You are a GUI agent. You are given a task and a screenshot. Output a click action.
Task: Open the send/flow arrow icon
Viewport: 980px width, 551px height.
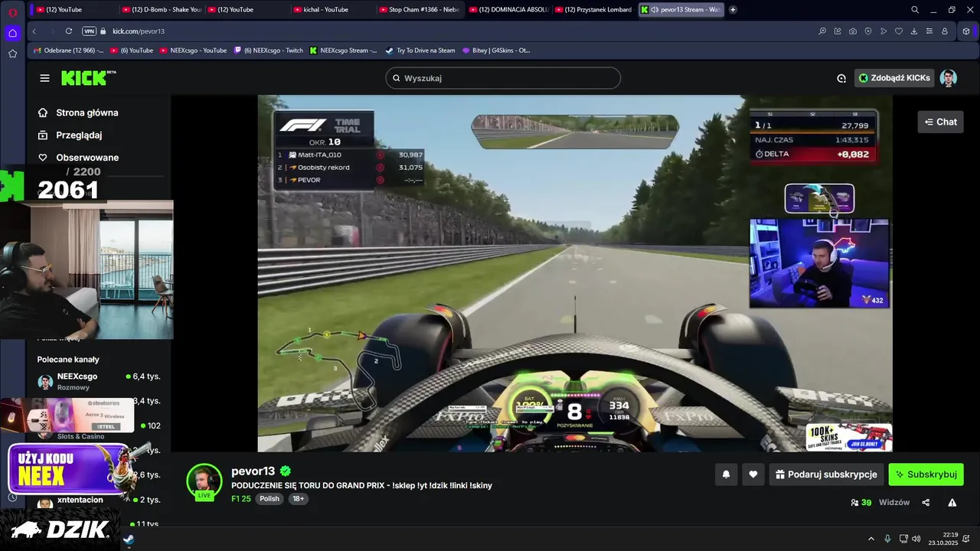click(884, 31)
